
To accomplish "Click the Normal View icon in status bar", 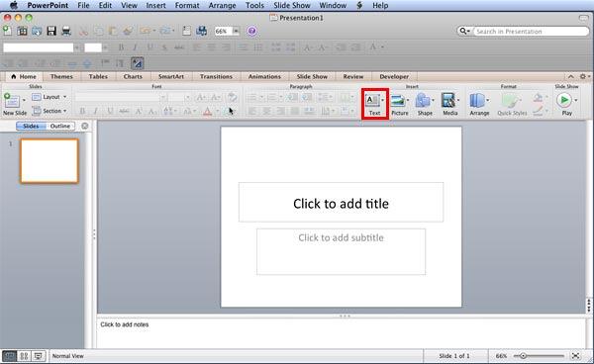I will click(9, 356).
